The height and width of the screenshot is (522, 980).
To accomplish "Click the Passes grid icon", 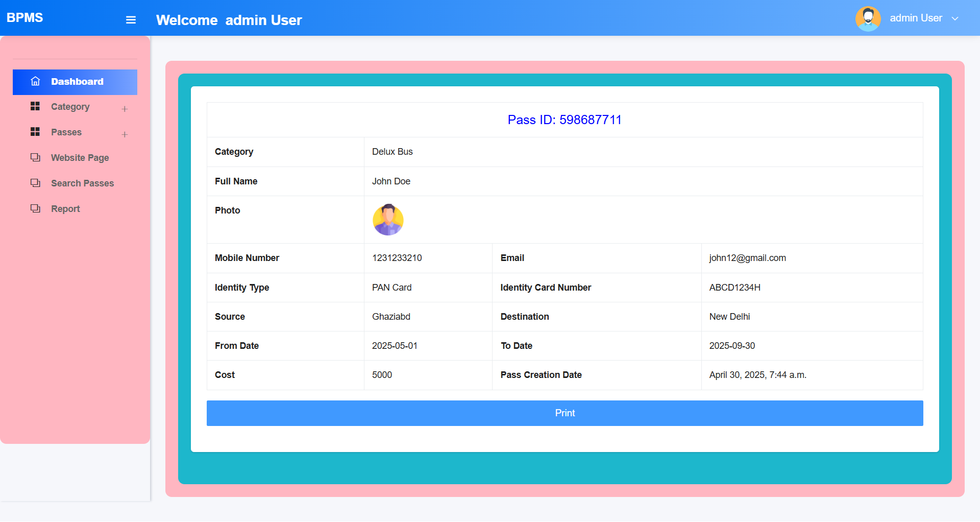I will coord(35,132).
